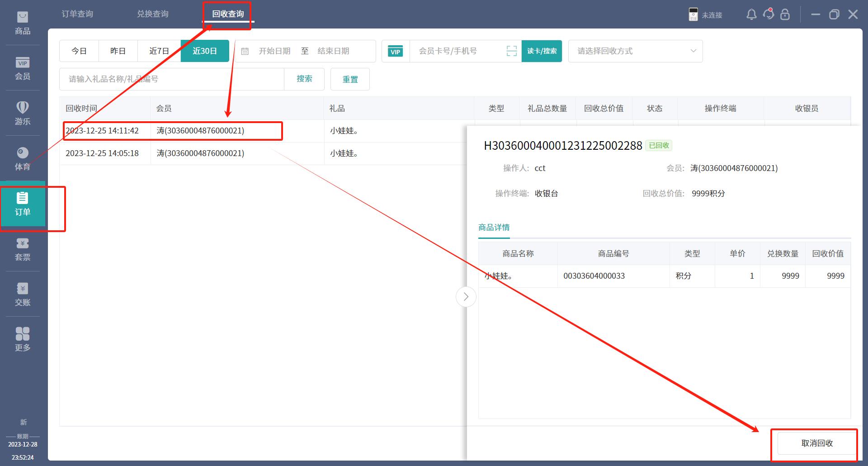Screen dimensions: 868x466
Task: Click the 读卡/搜索 button
Action: point(542,51)
